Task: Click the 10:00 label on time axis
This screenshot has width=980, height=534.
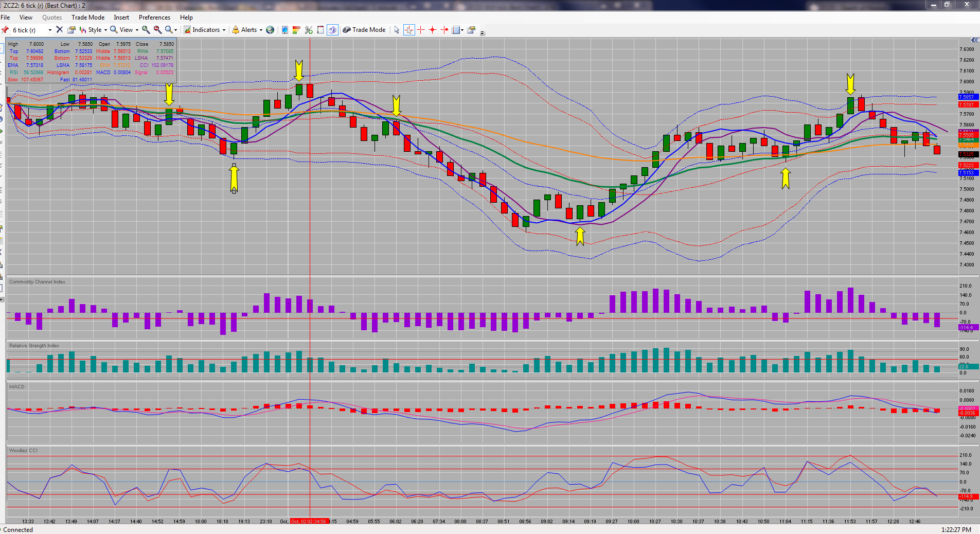Action: [633, 522]
